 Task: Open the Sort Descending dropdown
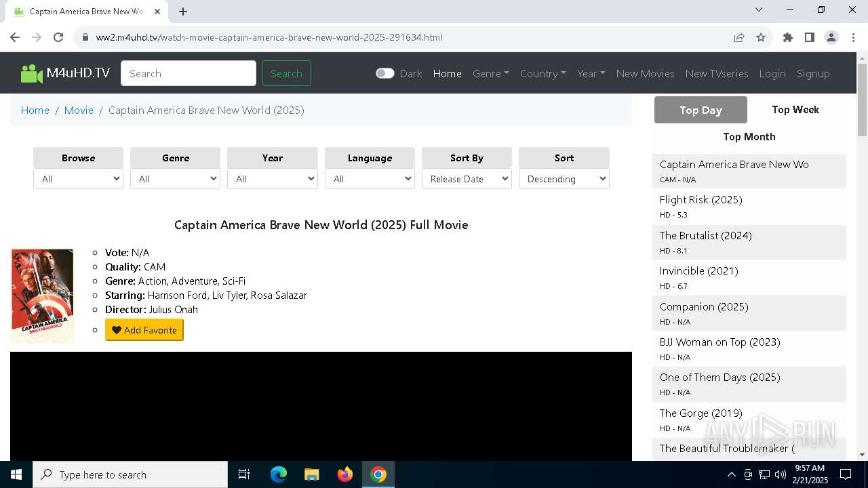pyautogui.click(x=564, y=179)
